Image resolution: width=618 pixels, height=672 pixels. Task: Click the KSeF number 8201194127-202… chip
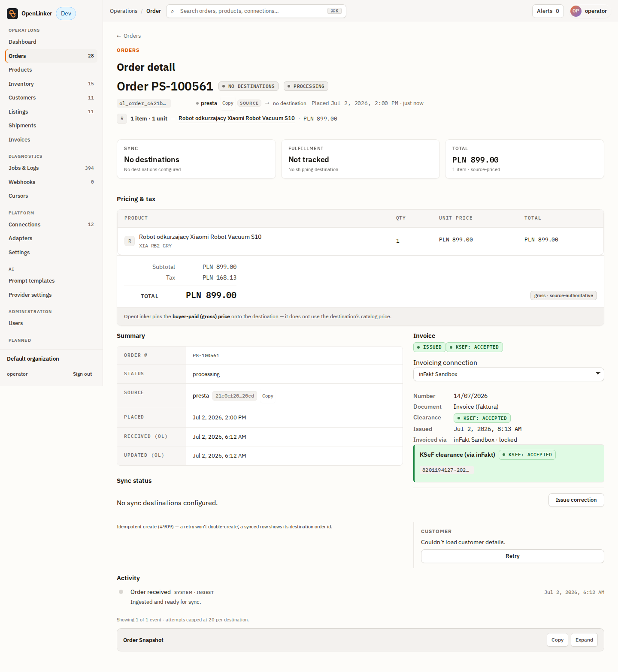(x=446, y=470)
